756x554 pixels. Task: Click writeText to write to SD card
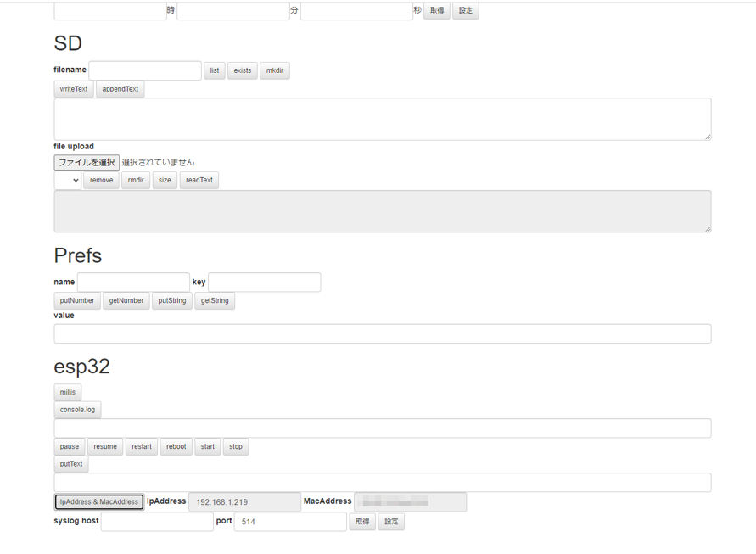pyautogui.click(x=73, y=88)
